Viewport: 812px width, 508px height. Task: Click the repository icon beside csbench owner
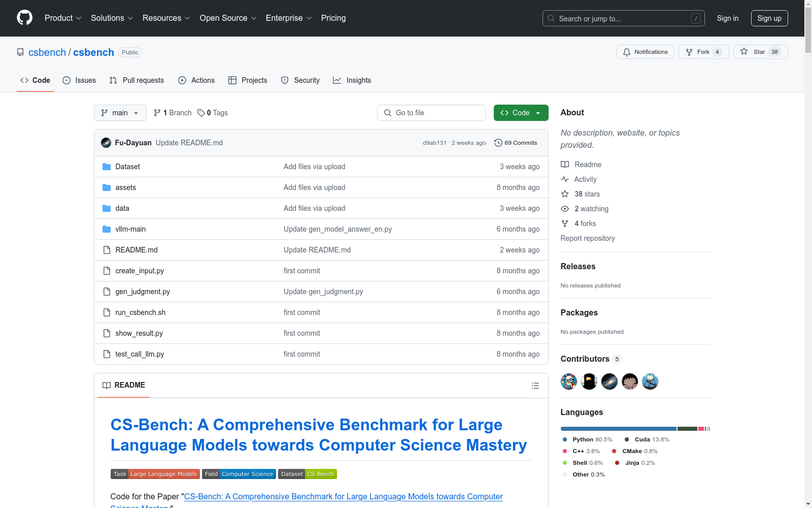point(20,52)
